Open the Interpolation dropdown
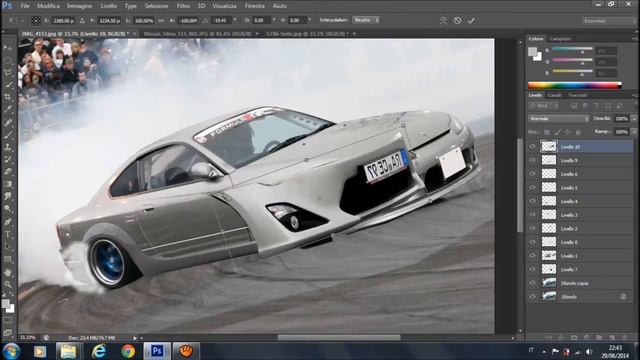The image size is (640, 360). (366, 20)
